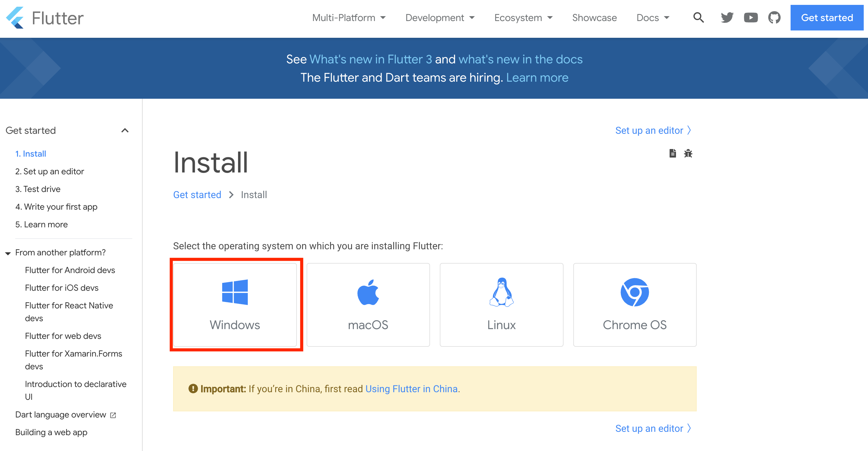Screen dimensions: 868x451
Task: Open Flutter's YouTube channel
Action: [x=751, y=17]
